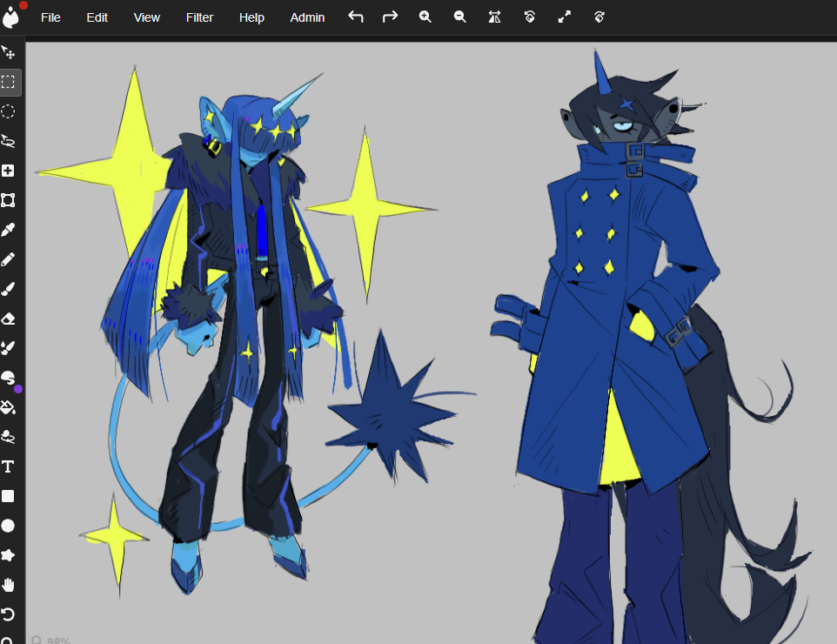This screenshot has width=837, height=644.
Task: Select the elliptical selection tool
Action: pos(9,111)
